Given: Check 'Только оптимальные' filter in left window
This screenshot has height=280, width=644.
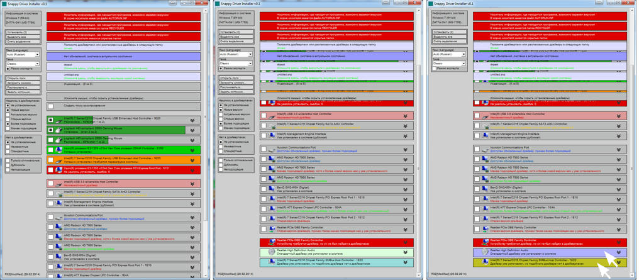Looking at the screenshot, I should [8, 160].
